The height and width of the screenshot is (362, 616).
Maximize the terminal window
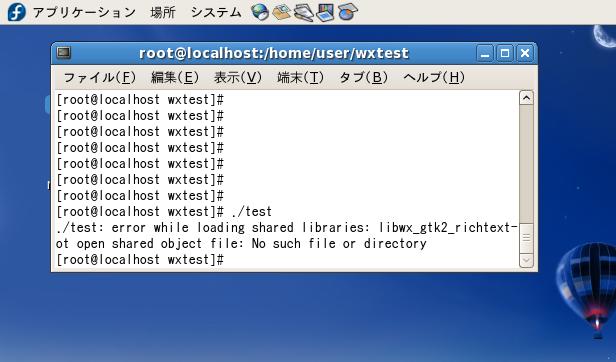click(505, 53)
